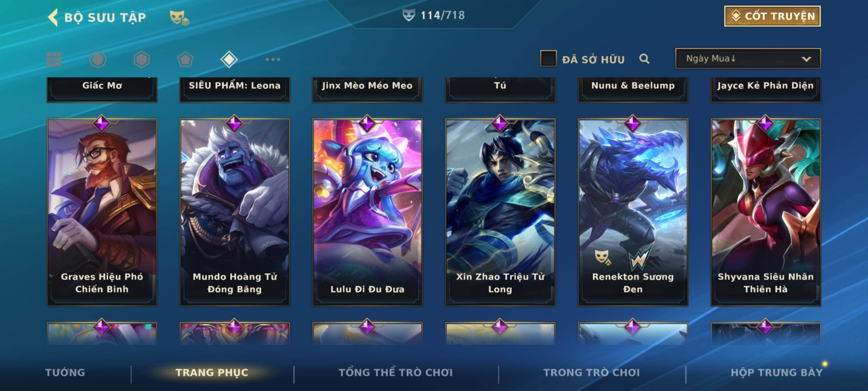Toggle the Đã Sở Hữu checkbox
Screen dimensions: 868x391
point(548,58)
